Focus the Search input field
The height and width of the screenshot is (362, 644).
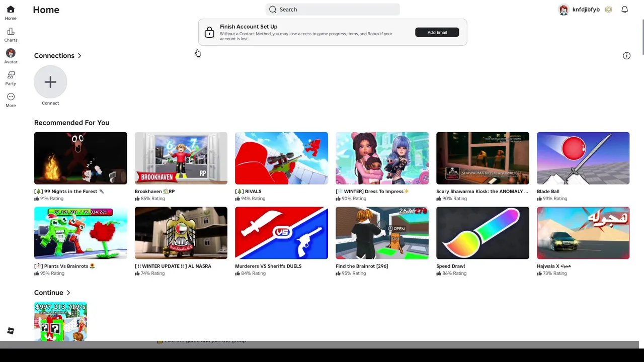[x=333, y=10]
